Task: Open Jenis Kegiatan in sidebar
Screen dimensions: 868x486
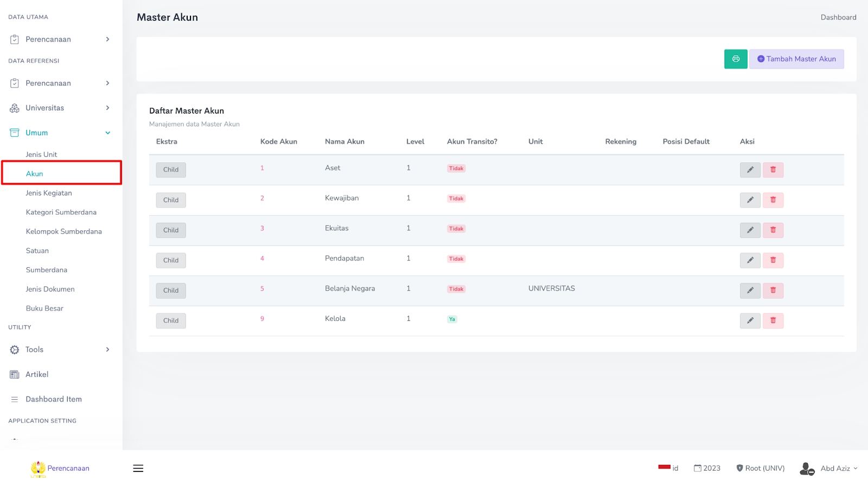Action: (x=49, y=193)
